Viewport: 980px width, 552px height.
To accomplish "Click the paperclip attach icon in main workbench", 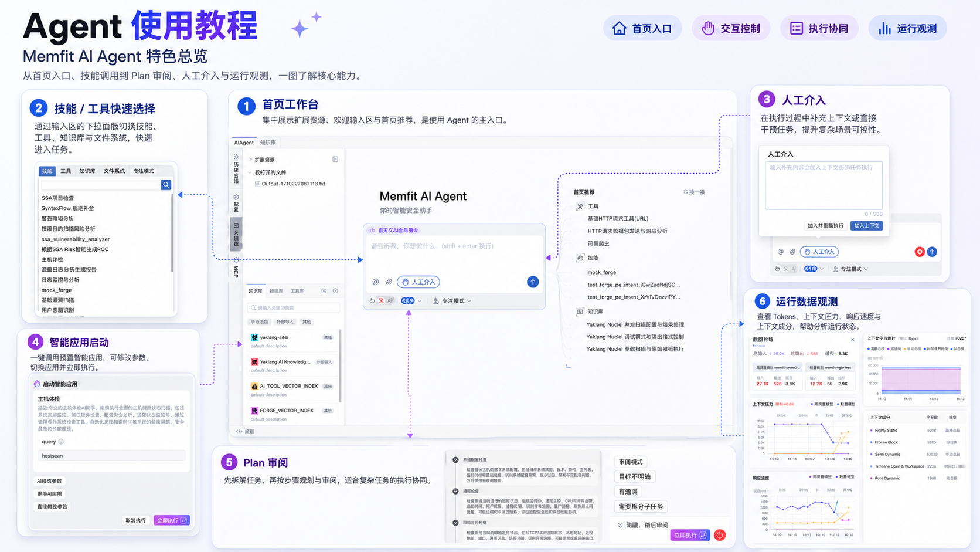I will pos(389,282).
